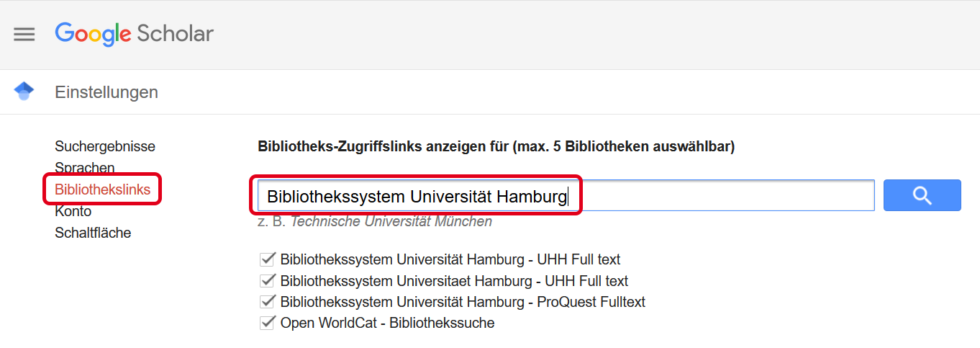The height and width of the screenshot is (348, 980).
Task: Open the Suchergebnisse settings section
Action: (105, 146)
